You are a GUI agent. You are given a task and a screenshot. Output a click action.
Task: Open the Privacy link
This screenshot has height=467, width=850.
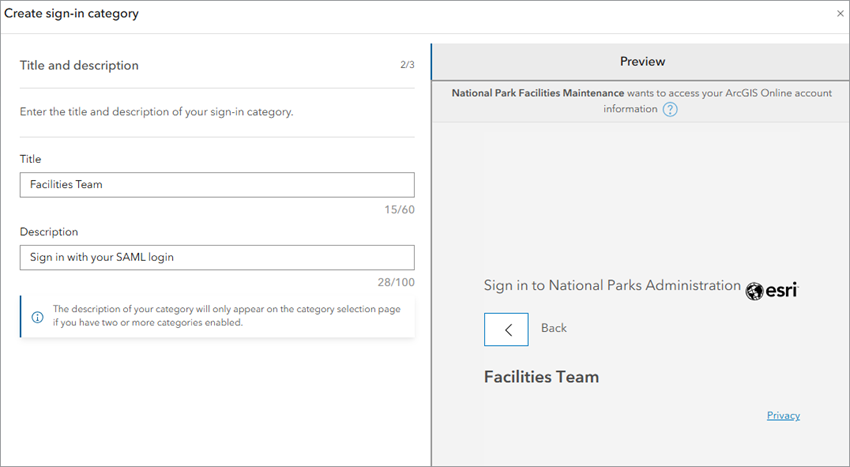783,416
